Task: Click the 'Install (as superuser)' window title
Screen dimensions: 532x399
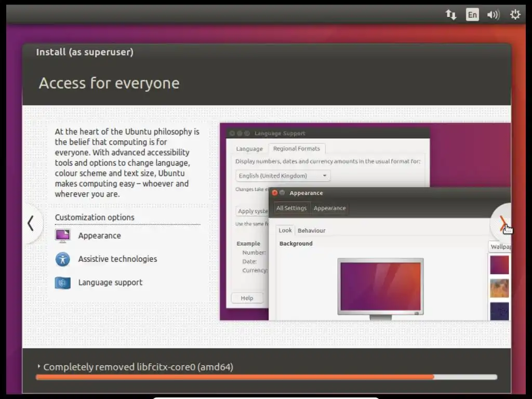Action: pyautogui.click(x=85, y=52)
